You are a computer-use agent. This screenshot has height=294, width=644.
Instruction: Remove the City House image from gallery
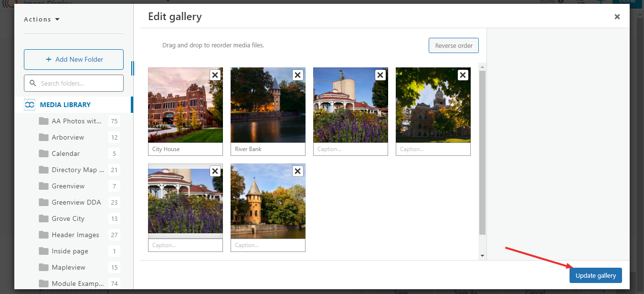point(215,75)
